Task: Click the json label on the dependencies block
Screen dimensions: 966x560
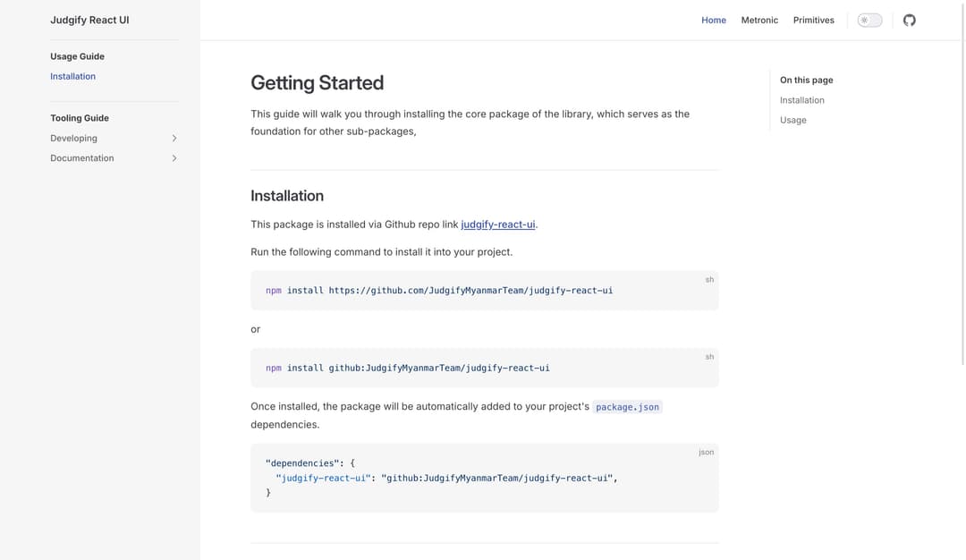Action: 706,452
